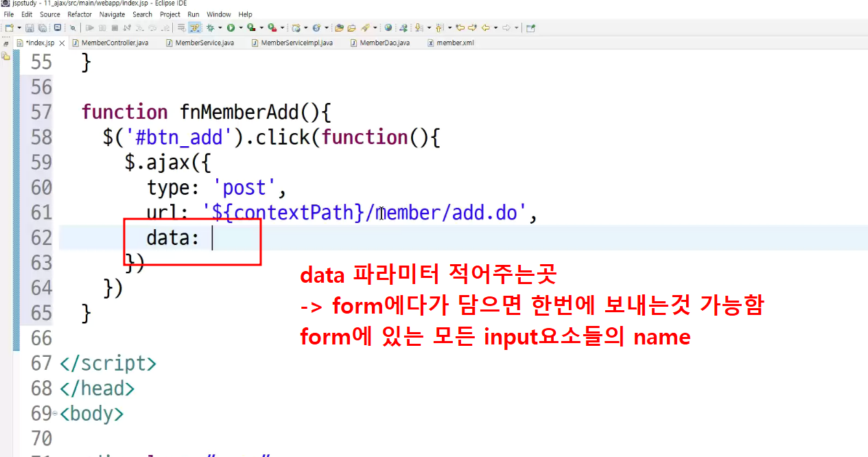This screenshot has width=868, height=457.
Task: Open the Project menu
Action: 169,14
